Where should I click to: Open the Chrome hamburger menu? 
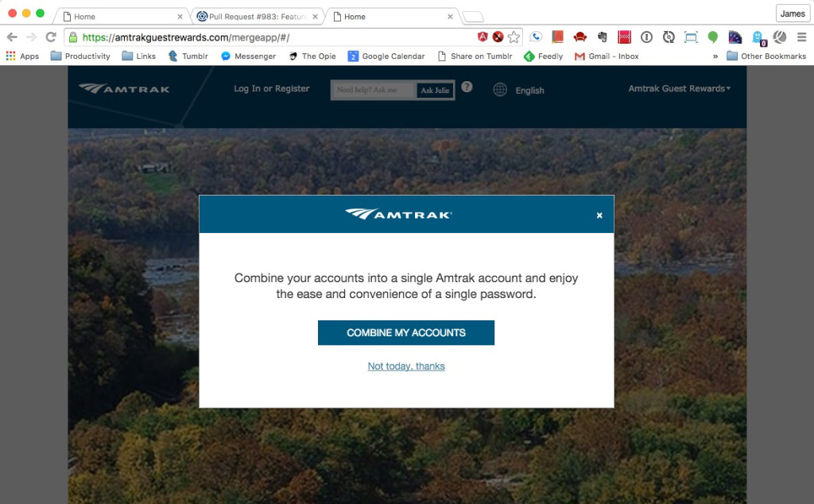coord(801,37)
